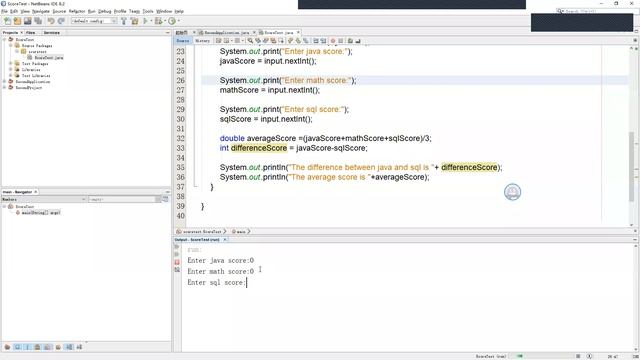Open the Refactor menu
640x360 pixels.
coord(77,11)
